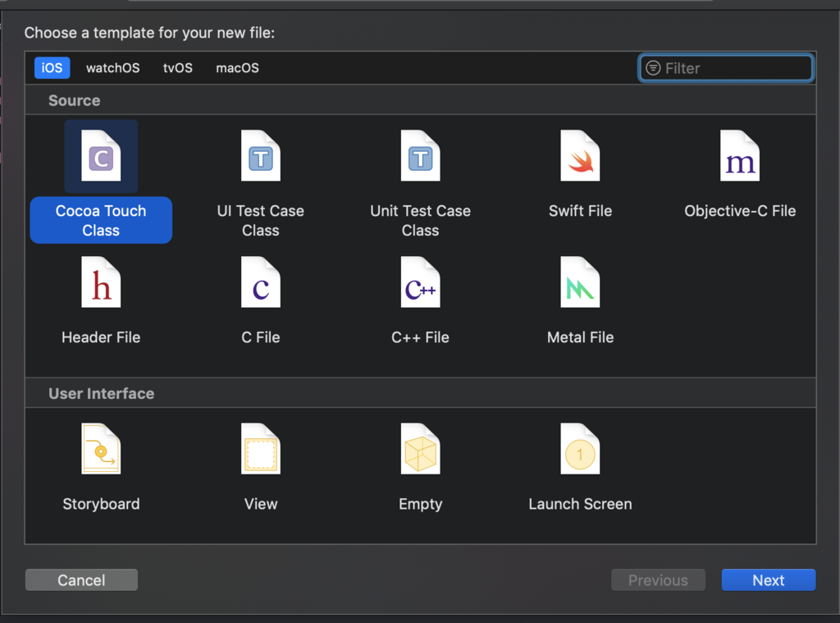
Task: Pick the Empty interface template icon
Action: (x=421, y=449)
